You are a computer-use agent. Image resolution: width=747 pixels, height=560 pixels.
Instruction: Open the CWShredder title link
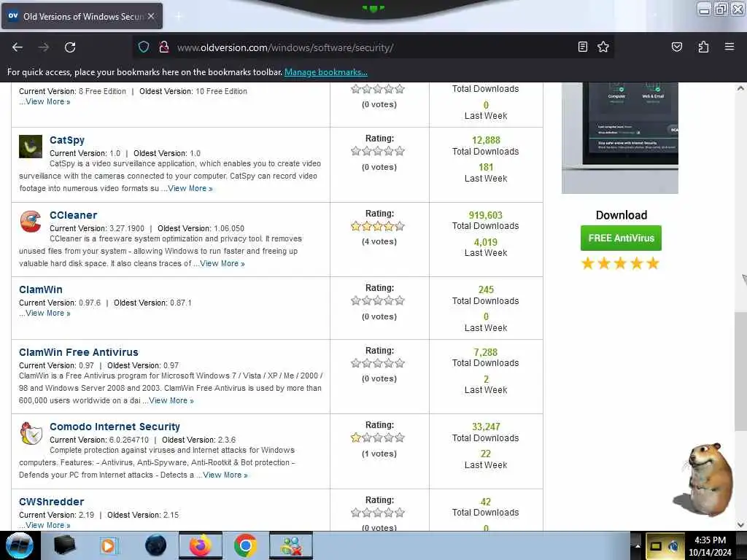[x=52, y=502]
